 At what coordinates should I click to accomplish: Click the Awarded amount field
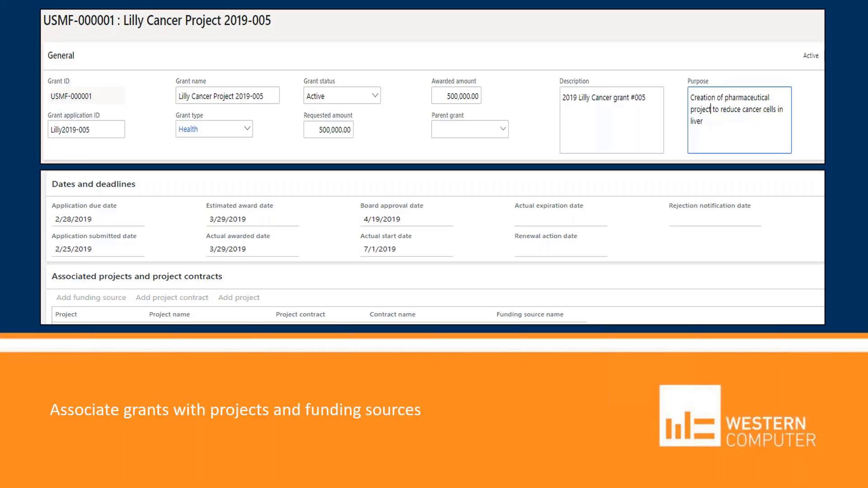pos(456,96)
